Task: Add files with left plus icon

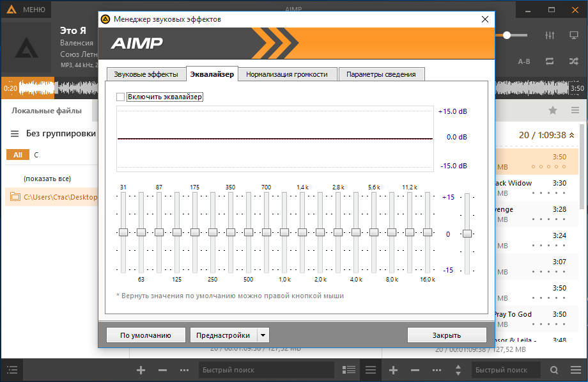Action: (x=141, y=370)
